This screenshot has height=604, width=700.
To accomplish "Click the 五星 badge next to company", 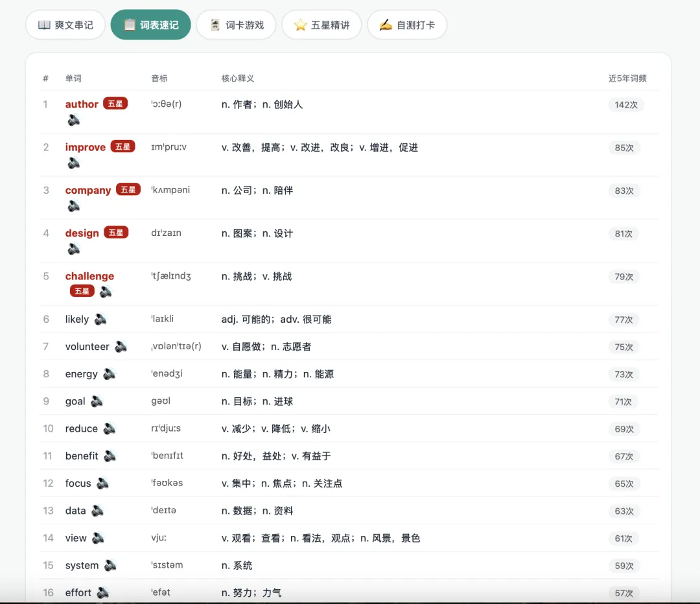I will click(x=128, y=189).
